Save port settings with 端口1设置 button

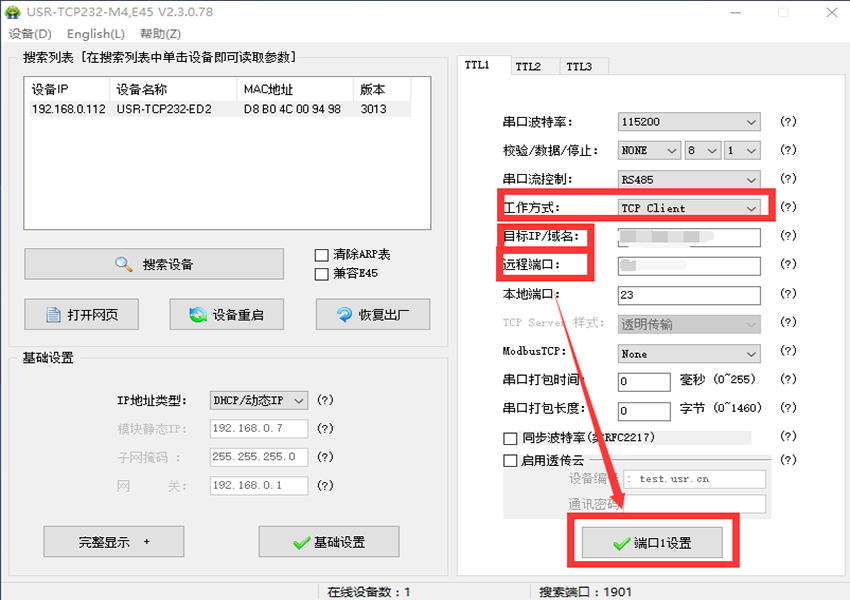tap(652, 543)
